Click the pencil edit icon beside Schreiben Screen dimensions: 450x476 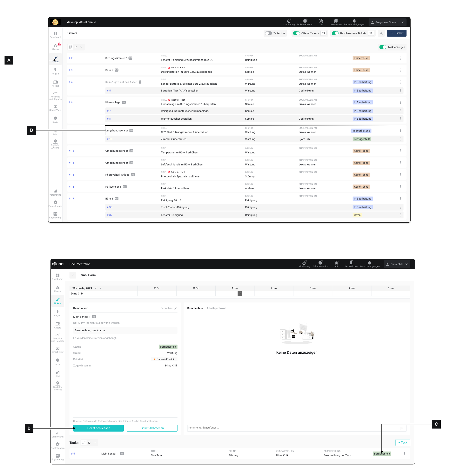pos(176,308)
